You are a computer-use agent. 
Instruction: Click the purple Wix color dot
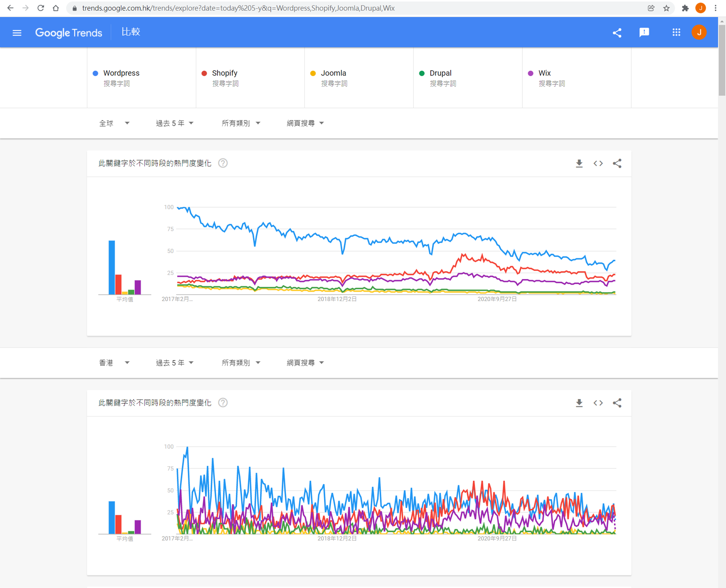point(531,73)
